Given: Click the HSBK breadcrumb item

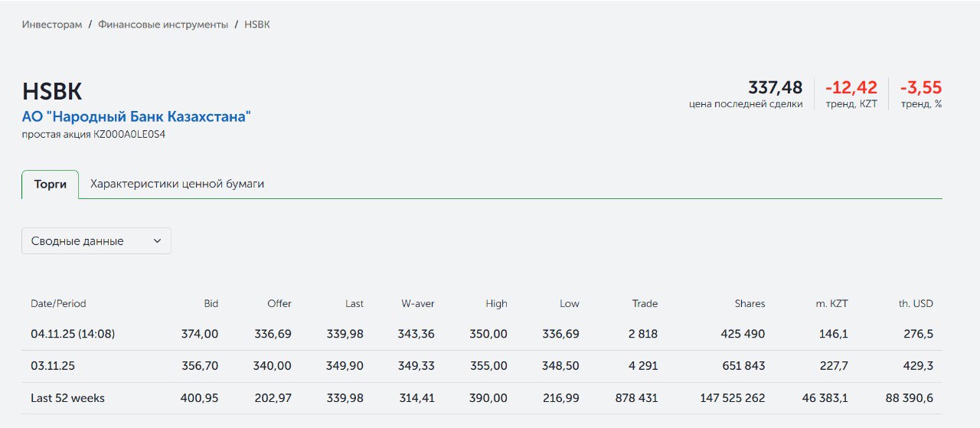Looking at the screenshot, I should 257,25.
